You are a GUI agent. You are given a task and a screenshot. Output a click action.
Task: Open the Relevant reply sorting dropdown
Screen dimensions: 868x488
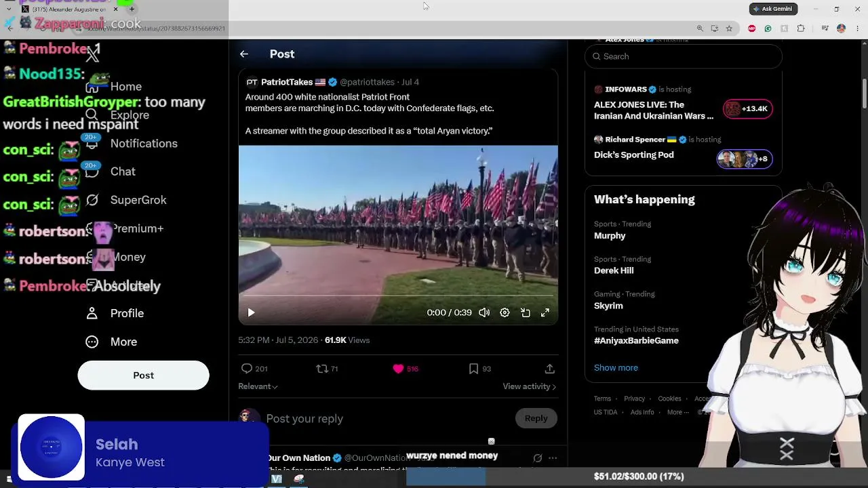pos(258,386)
